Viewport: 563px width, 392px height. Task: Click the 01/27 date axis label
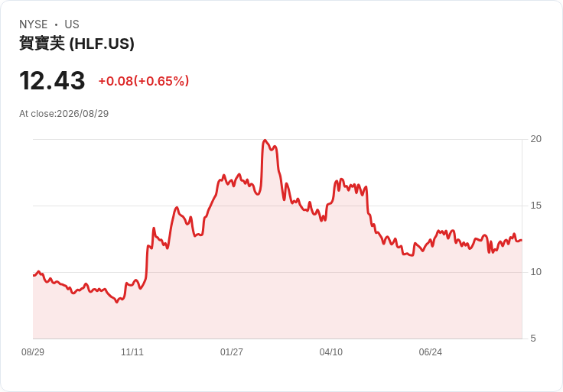(x=232, y=352)
